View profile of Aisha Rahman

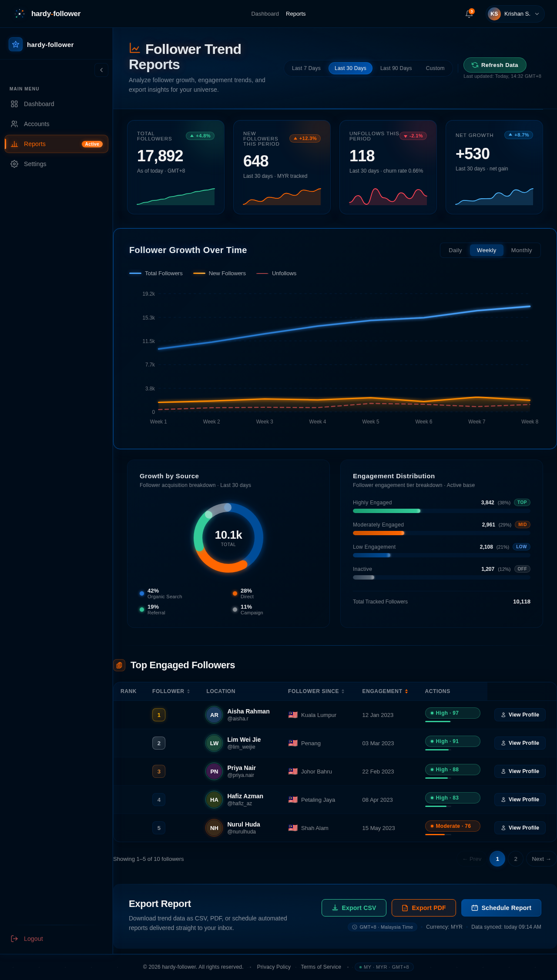tap(520, 715)
